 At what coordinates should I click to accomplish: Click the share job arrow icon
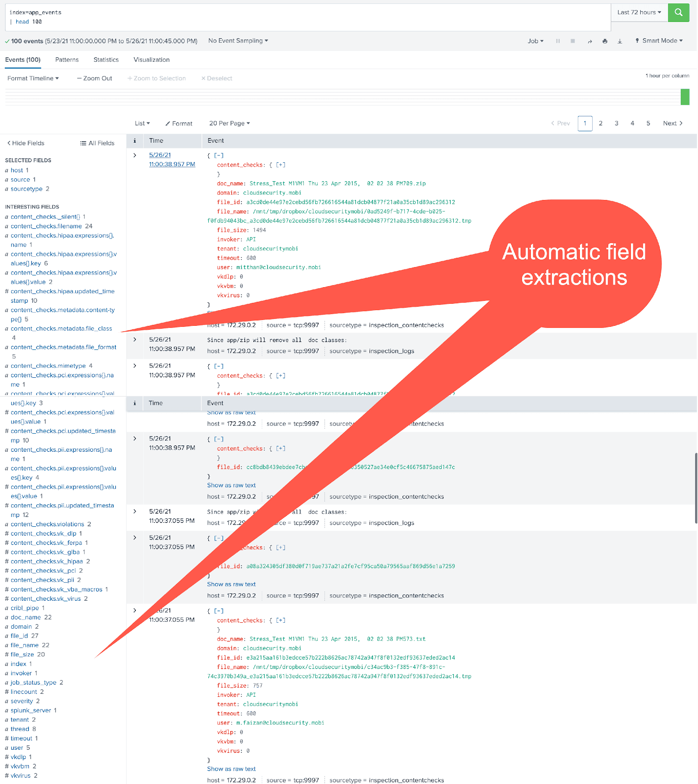(x=590, y=41)
